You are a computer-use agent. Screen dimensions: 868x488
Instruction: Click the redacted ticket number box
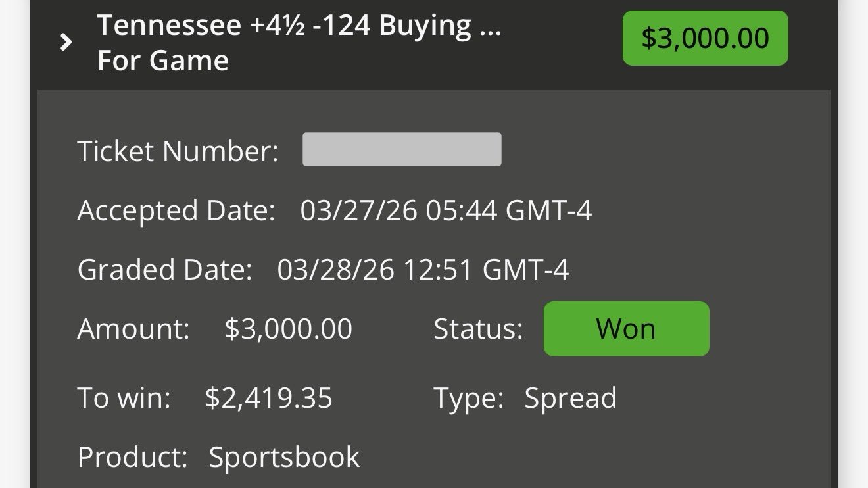click(402, 149)
